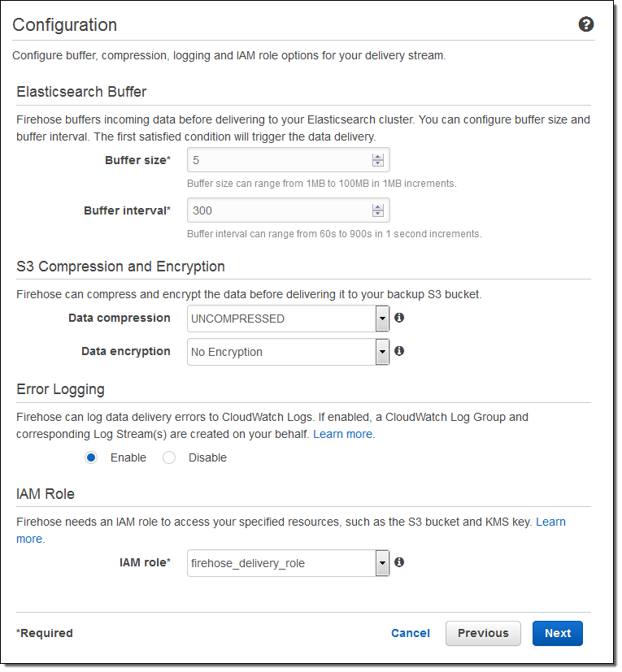Click the info icon next to Data compression
The width and height of the screenshot is (622, 672).
[399, 318]
